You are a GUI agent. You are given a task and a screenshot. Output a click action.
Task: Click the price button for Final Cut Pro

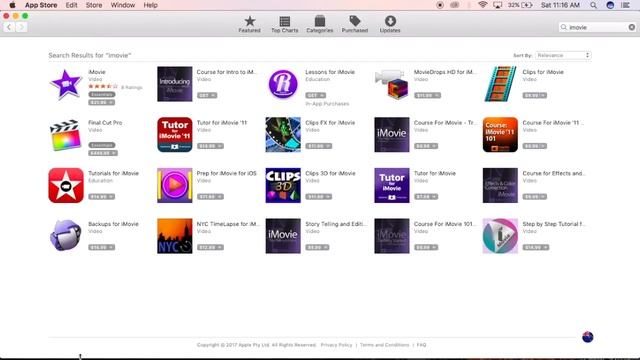(x=103, y=153)
